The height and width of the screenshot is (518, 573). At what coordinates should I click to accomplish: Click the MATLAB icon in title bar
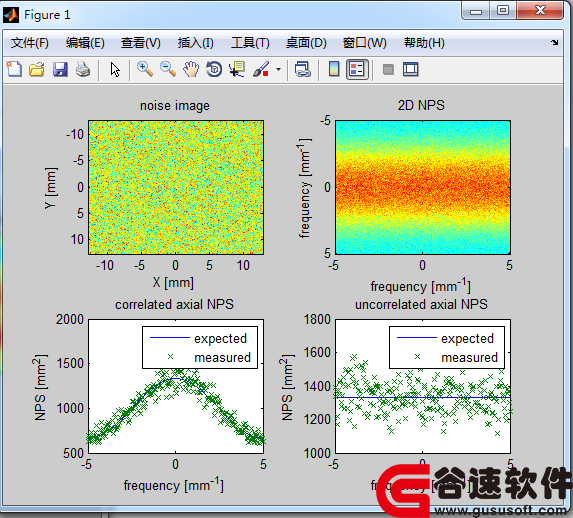coord(11,15)
